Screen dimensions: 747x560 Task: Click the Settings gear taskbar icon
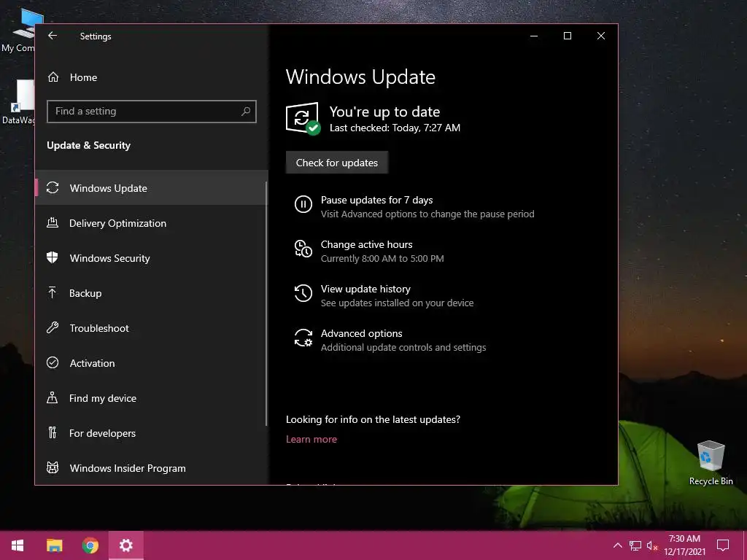pos(125,545)
